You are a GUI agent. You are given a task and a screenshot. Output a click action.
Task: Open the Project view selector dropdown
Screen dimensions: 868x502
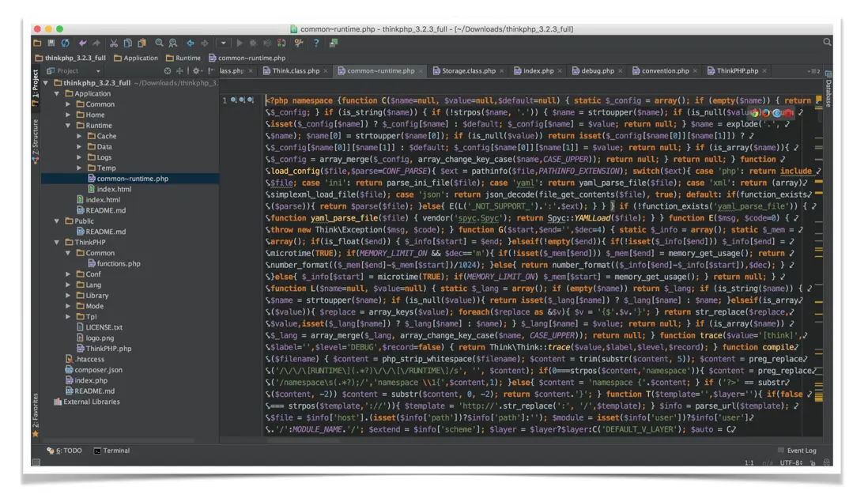(73, 71)
